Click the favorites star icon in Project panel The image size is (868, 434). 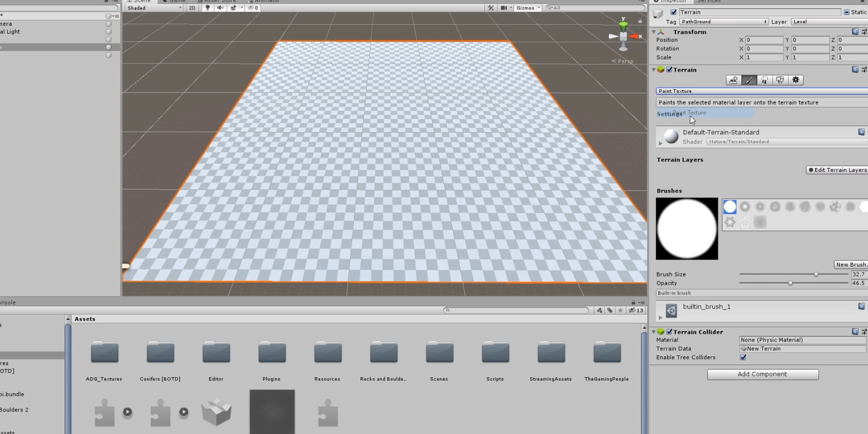pos(620,310)
